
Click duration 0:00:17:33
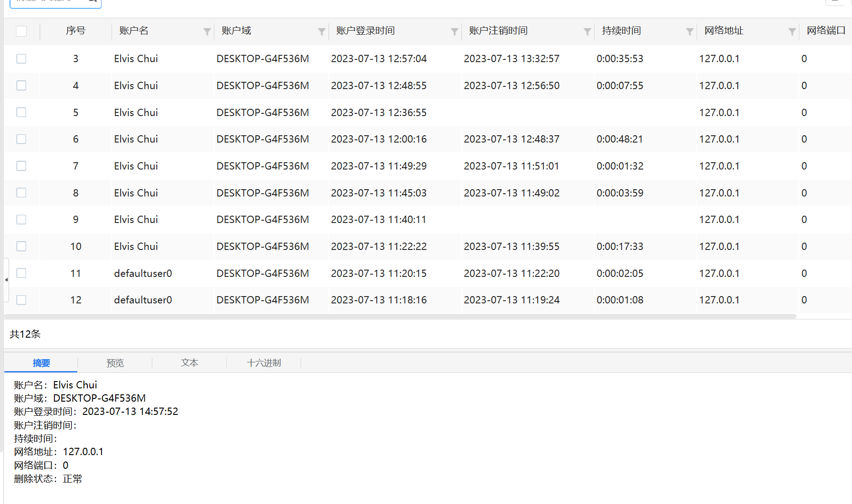point(620,246)
